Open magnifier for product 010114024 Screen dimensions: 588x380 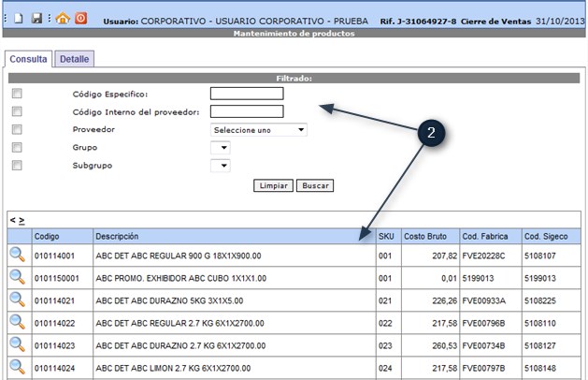click(17, 367)
